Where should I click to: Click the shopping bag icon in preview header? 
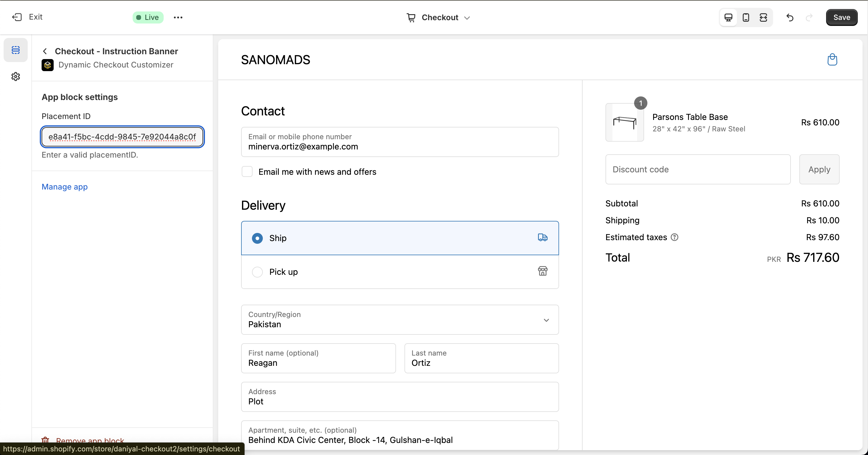point(832,60)
